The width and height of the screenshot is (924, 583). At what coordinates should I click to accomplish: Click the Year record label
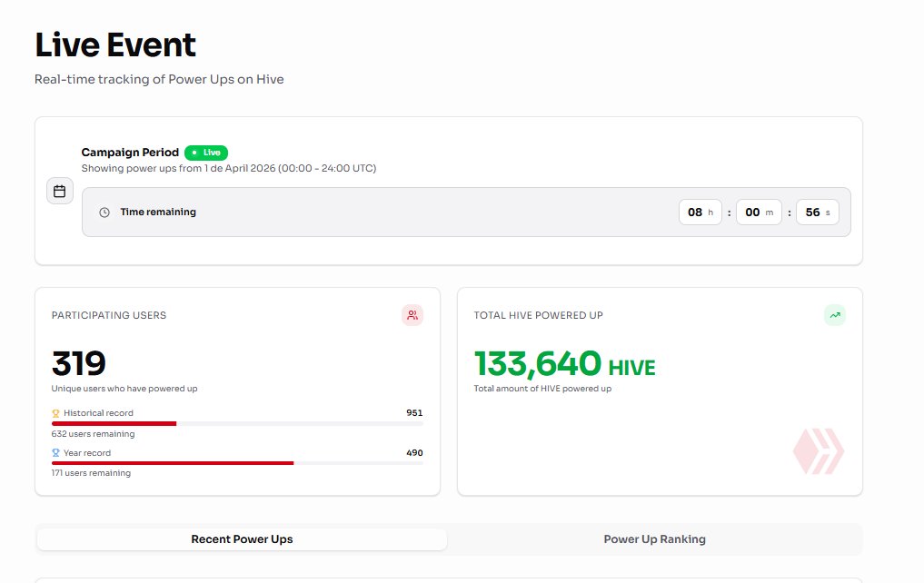tap(87, 453)
